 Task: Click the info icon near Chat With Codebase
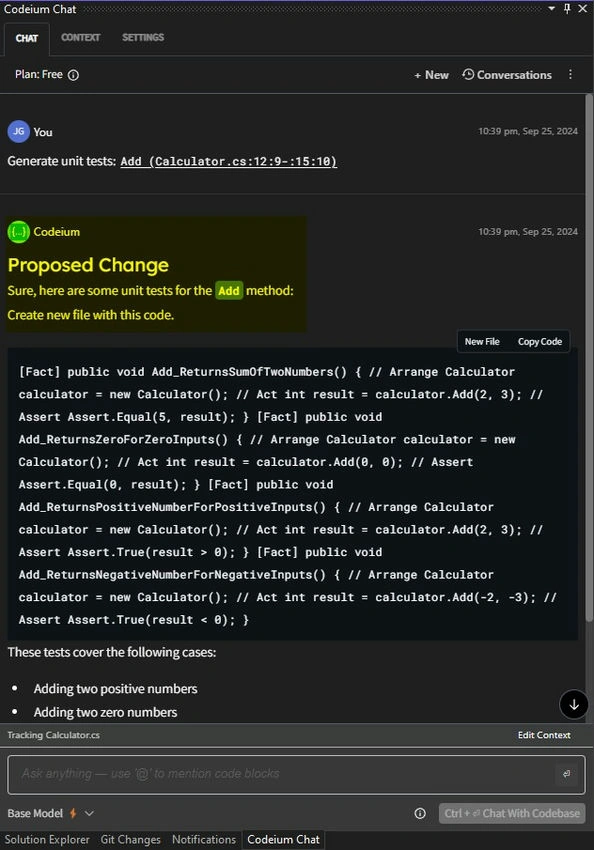(420, 813)
